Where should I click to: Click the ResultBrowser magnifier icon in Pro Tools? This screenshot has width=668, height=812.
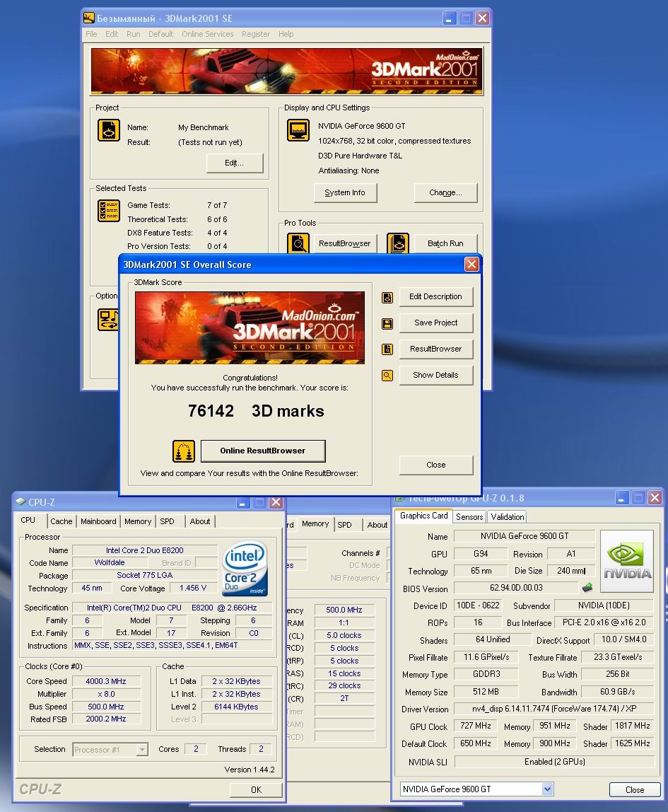click(x=298, y=243)
